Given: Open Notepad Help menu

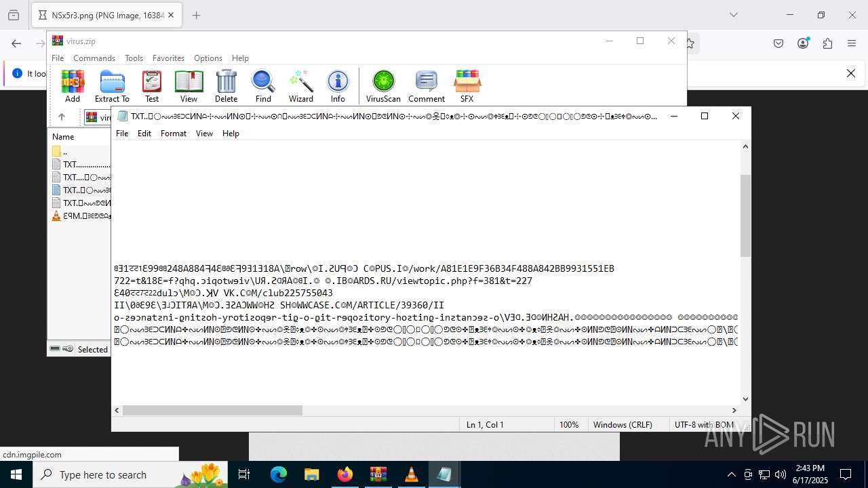Looking at the screenshot, I should click(231, 134).
